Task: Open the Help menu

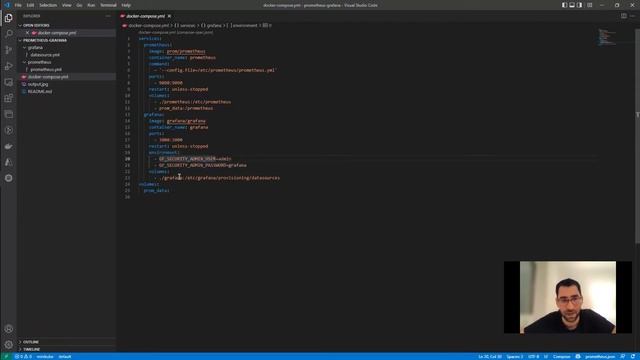Action: pyautogui.click(x=126, y=5)
